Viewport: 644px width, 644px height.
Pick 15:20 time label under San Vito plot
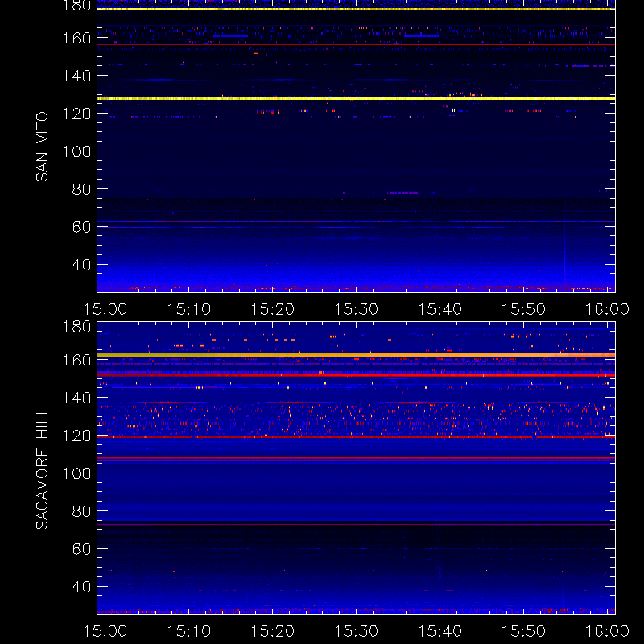pyautogui.click(x=273, y=309)
